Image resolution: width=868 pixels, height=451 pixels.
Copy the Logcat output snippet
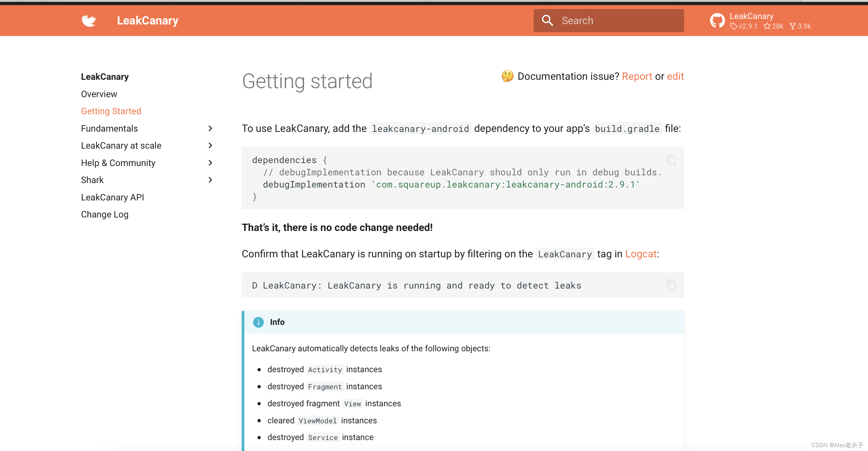pyautogui.click(x=671, y=285)
